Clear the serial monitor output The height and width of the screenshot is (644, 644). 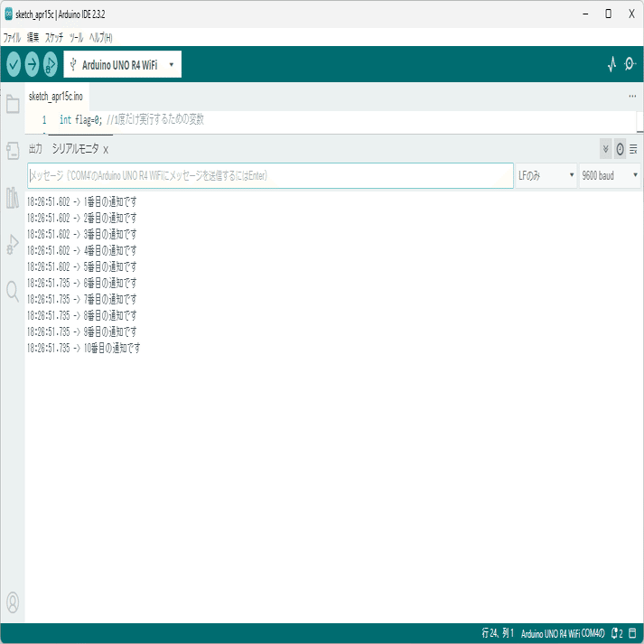[633, 149]
